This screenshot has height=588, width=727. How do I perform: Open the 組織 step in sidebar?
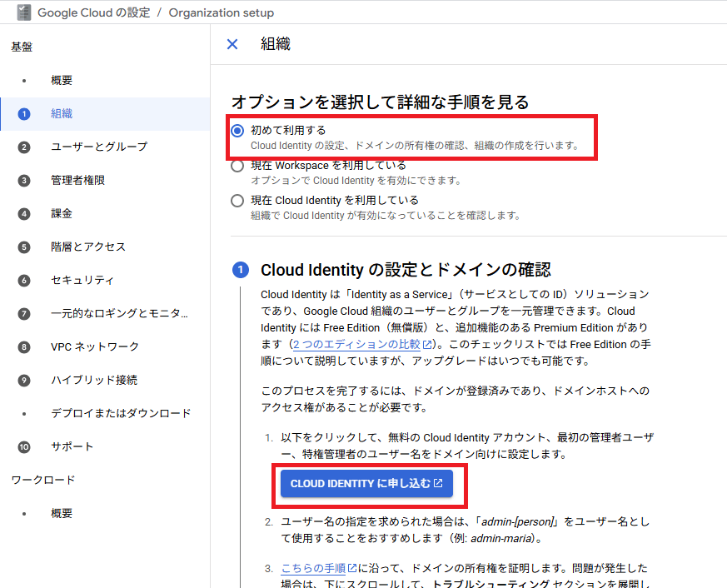105,114
